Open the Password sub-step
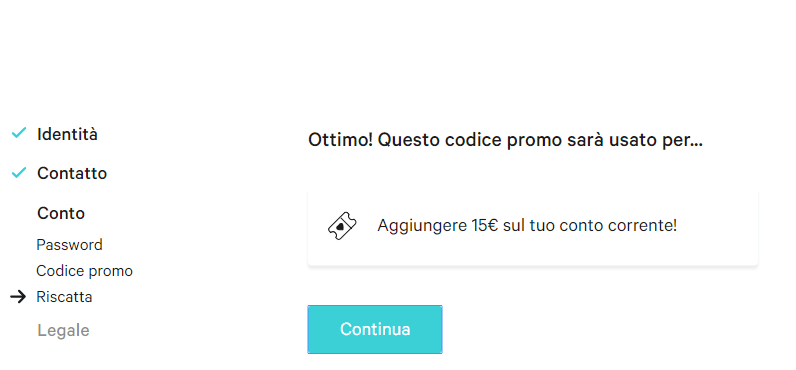This screenshot has width=796, height=370. point(70,245)
